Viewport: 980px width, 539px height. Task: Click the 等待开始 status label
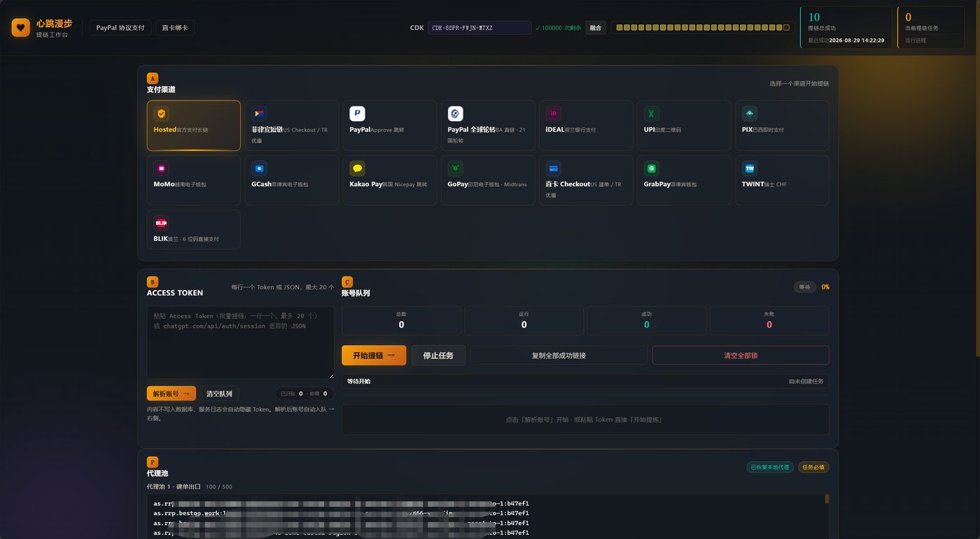[359, 381]
